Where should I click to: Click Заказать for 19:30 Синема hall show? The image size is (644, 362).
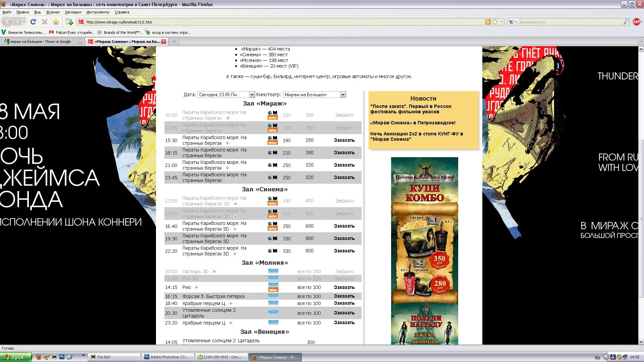point(344,238)
